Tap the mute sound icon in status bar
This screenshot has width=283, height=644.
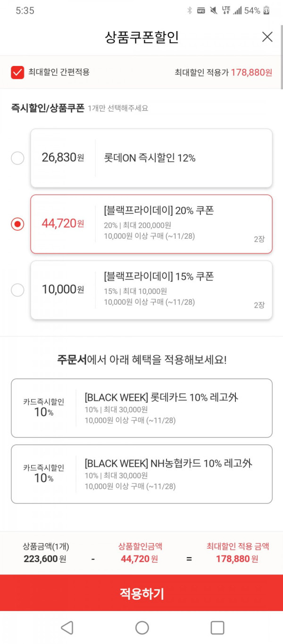(x=214, y=10)
